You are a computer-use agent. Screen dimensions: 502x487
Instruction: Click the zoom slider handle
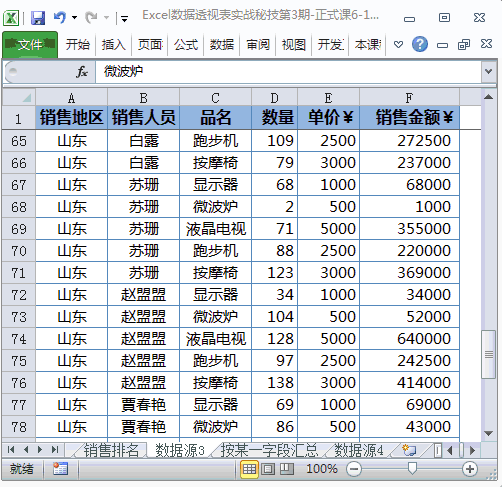[x=412, y=469]
